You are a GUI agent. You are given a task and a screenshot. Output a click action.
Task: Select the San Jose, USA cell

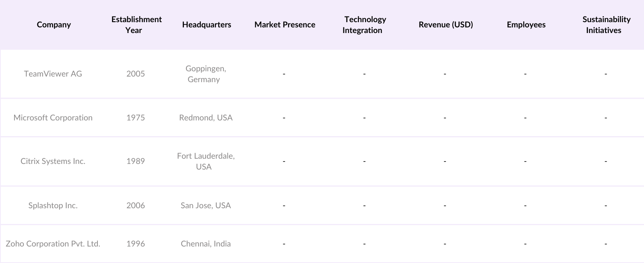tap(206, 205)
